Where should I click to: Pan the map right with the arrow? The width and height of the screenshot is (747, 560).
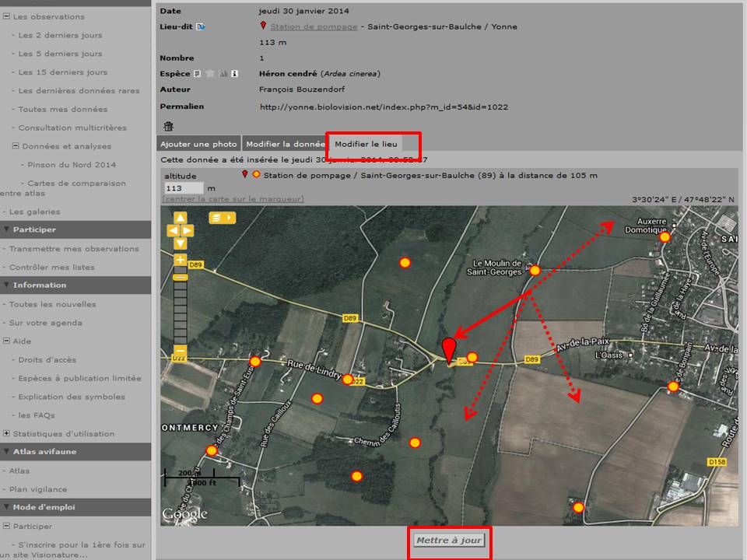pyautogui.click(x=188, y=231)
